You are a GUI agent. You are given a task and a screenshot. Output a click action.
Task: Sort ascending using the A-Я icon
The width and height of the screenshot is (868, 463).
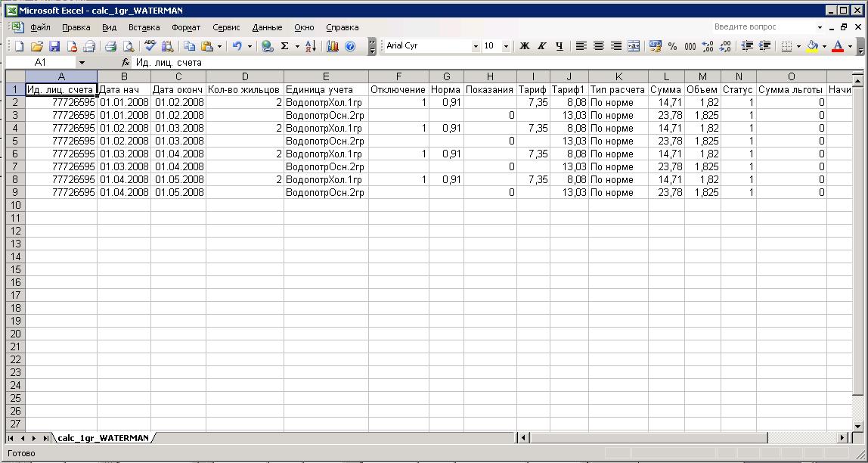coord(310,46)
